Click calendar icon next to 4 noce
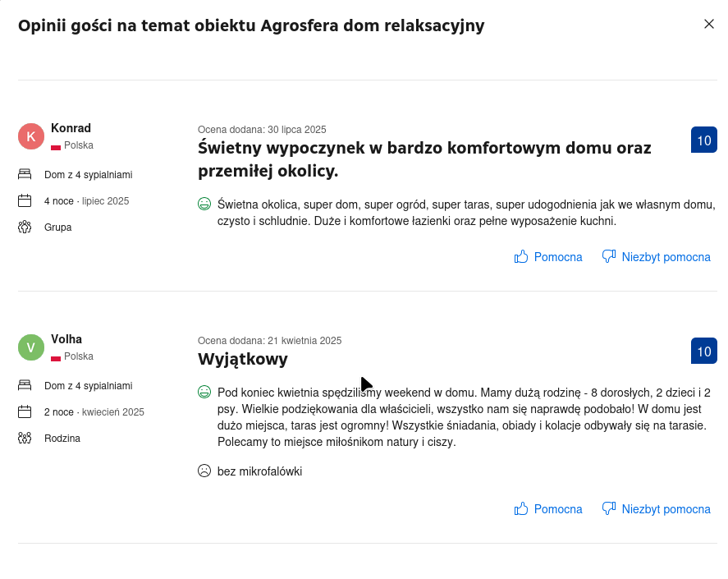728x579 pixels. click(x=25, y=201)
